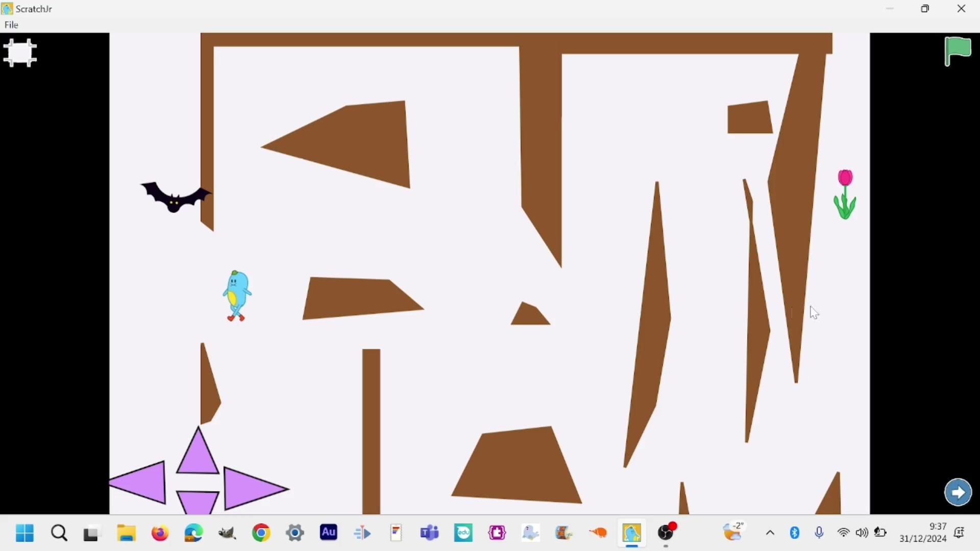980x551 pixels.
Task: Exit full screen presentation mode
Action: (x=20, y=53)
